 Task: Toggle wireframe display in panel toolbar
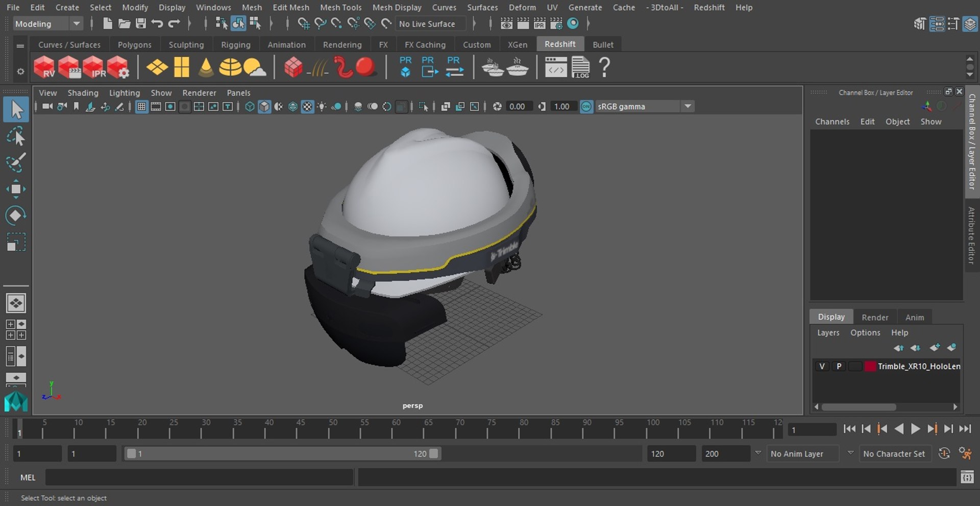pos(250,106)
